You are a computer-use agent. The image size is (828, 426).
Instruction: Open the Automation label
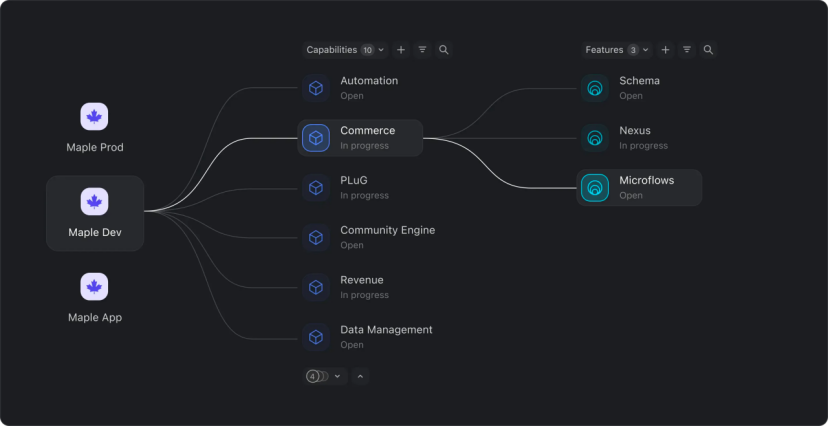pyautogui.click(x=369, y=81)
